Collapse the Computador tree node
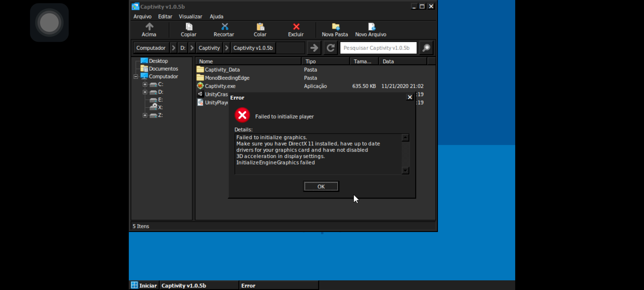644x290 pixels. pos(136,77)
